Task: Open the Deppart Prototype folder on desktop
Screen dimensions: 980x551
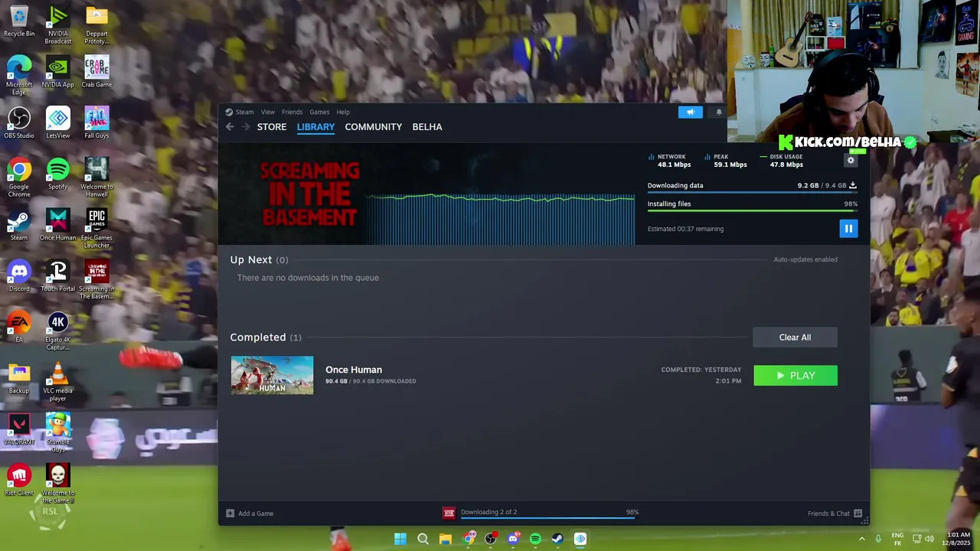Action: [x=96, y=25]
